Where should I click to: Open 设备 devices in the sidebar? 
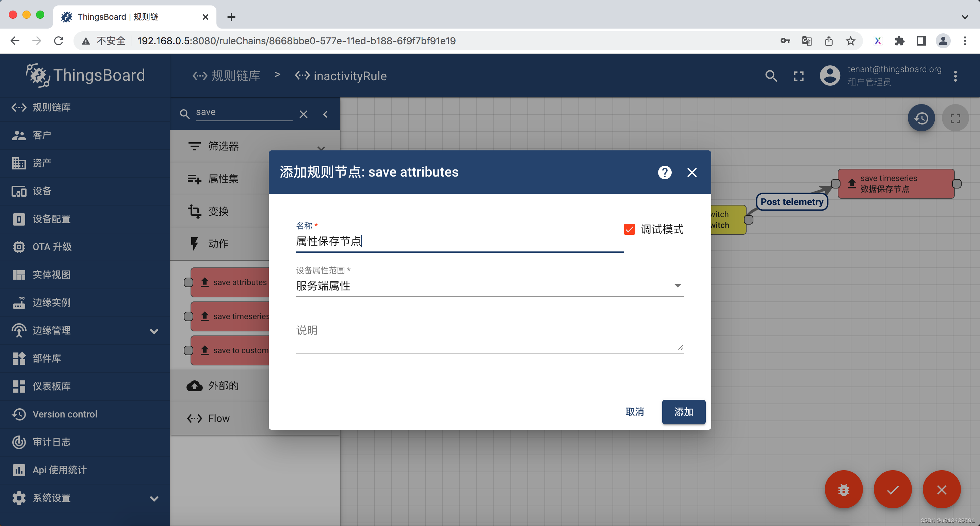pos(85,191)
